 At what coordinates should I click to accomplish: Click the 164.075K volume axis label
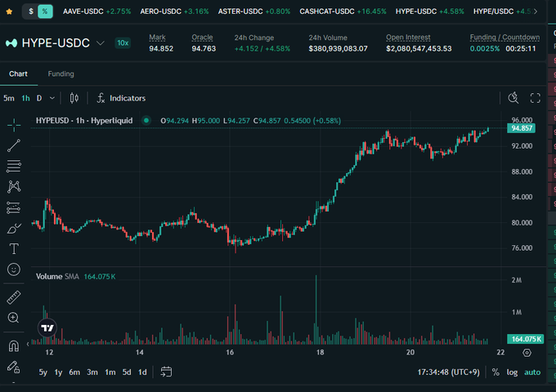tap(526, 339)
